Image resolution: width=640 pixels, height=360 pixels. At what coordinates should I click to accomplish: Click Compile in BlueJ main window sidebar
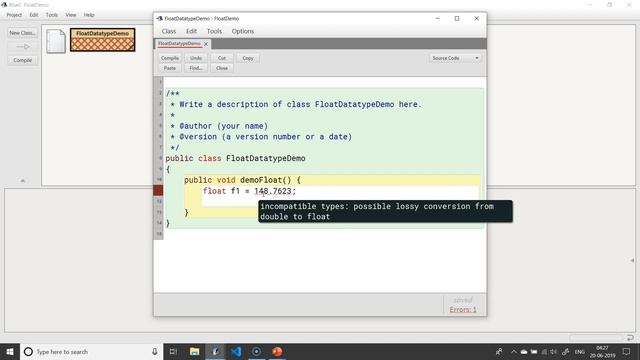tap(22, 60)
